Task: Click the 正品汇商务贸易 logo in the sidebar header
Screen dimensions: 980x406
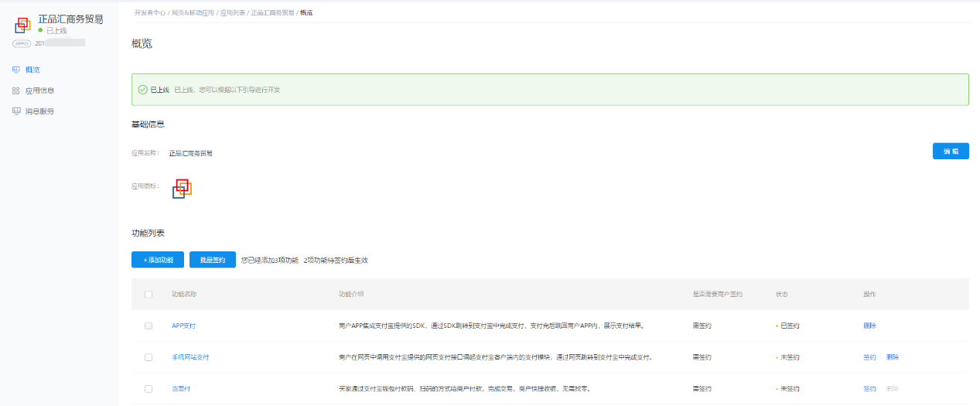Action: (x=23, y=25)
